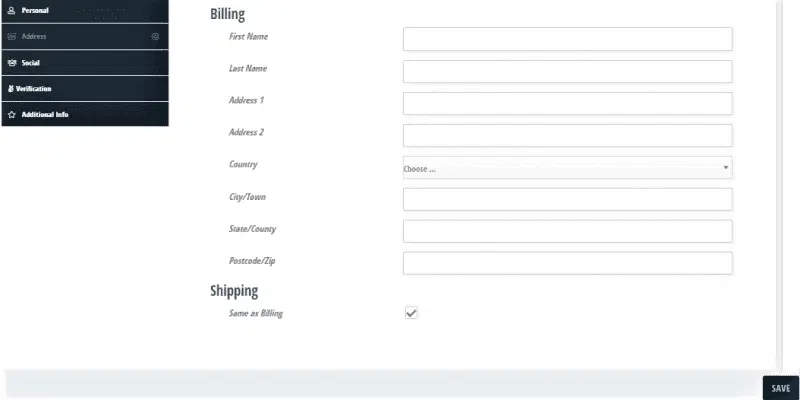Focus the billing First Name field
The image size is (800, 400).
pos(567,39)
